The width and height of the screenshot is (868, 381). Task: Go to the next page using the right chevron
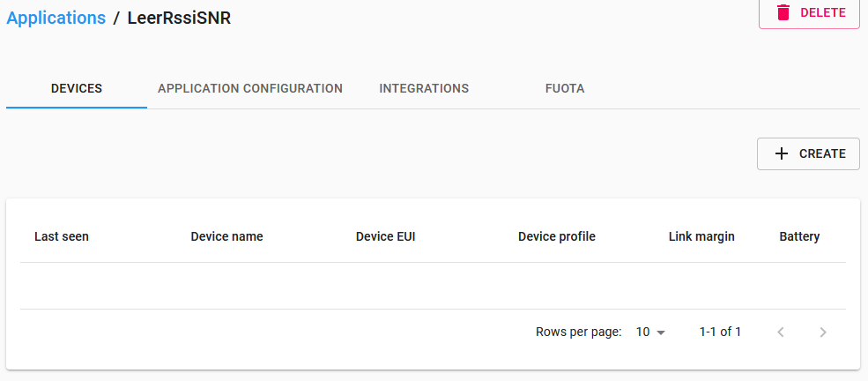(x=823, y=332)
